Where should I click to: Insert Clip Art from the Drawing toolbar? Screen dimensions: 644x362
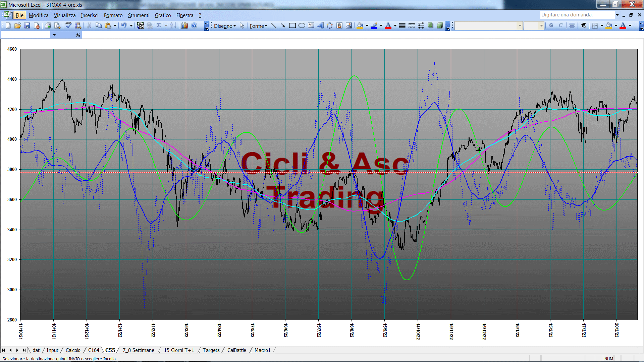point(339,25)
